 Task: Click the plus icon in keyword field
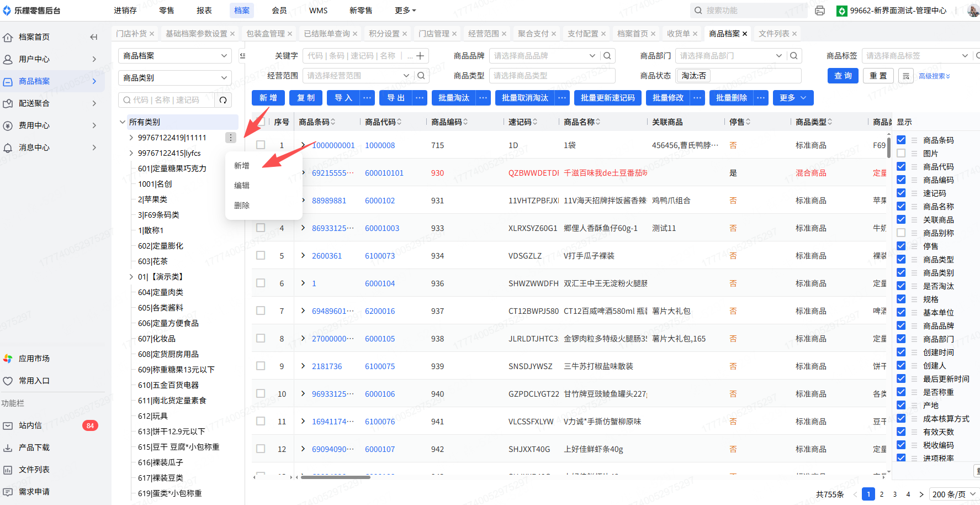tap(420, 56)
